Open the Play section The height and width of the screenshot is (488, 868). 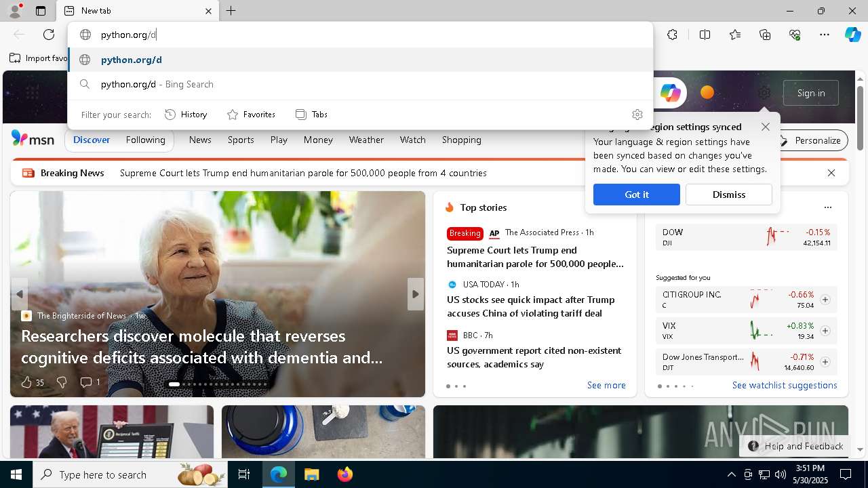[x=279, y=140]
